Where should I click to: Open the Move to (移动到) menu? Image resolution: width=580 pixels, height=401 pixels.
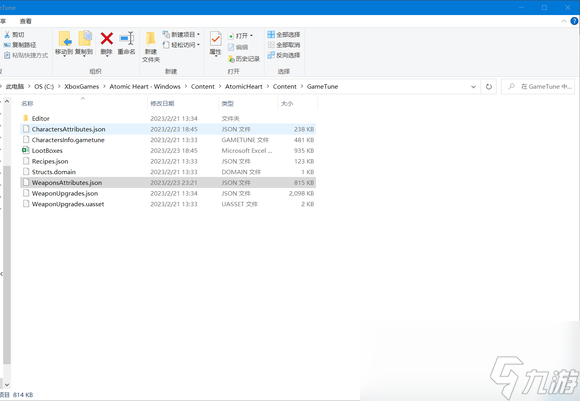click(64, 43)
